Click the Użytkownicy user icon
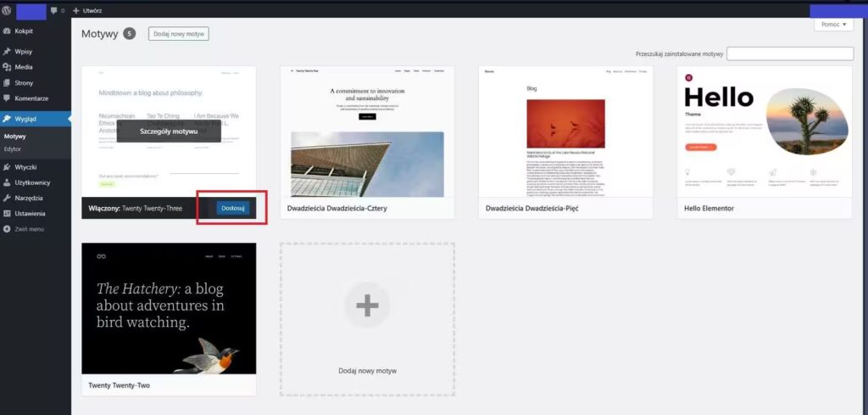 [x=7, y=182]
